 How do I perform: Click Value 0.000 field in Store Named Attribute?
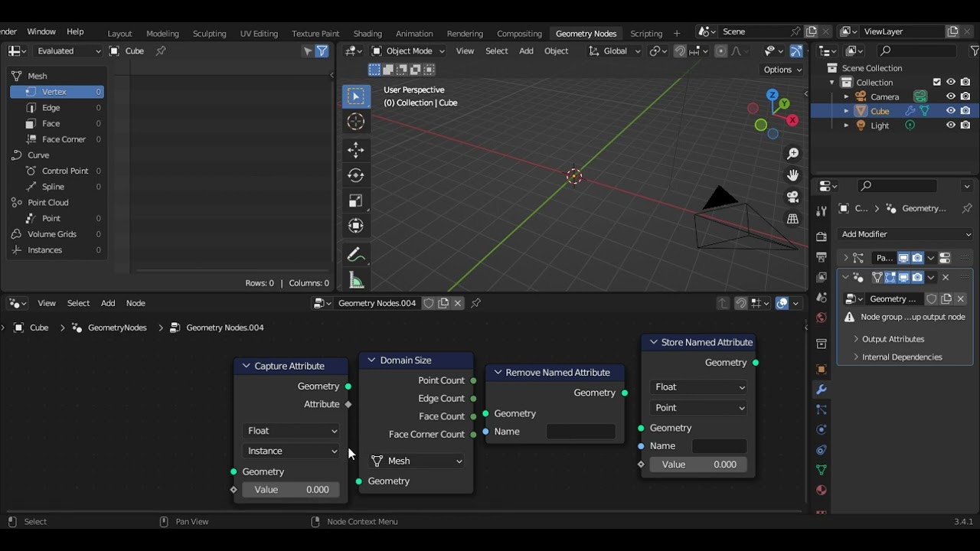(698, 465)
